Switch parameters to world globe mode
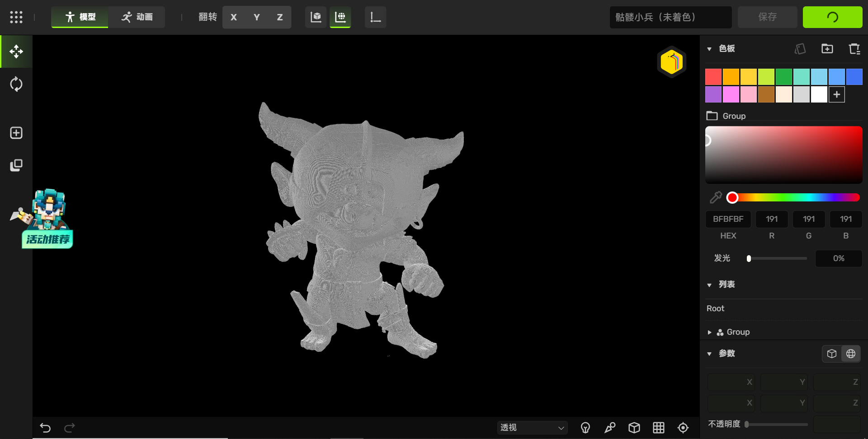This screenshot has height=439, width=868. coord(851,354)
